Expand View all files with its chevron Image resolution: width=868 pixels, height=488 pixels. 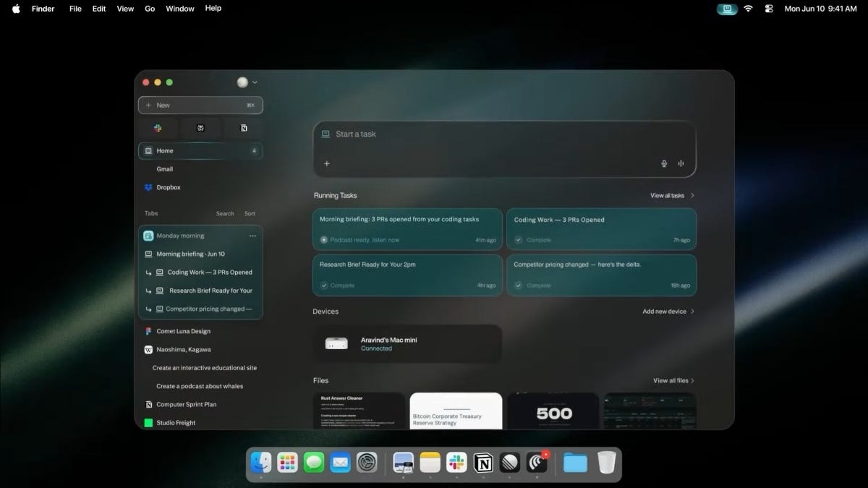[x=692, y=380]
